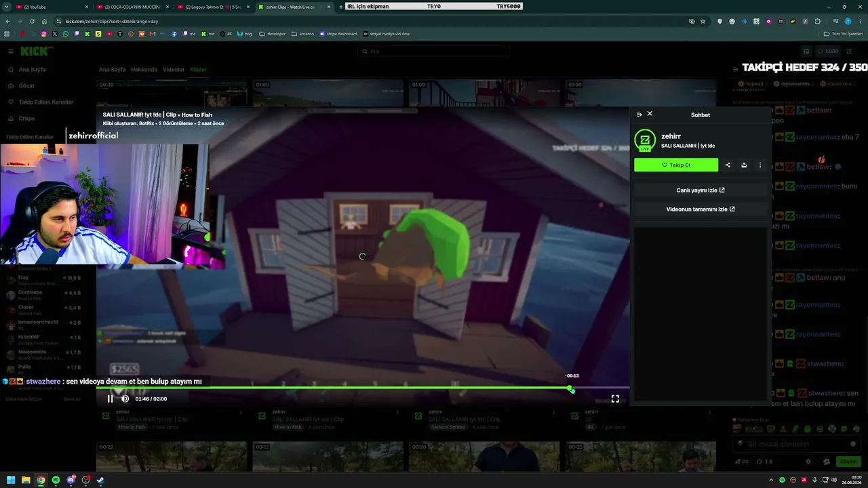Open the Instagram bookmark icon
This screenshot has width=868, height=488.
coord(44,34)
